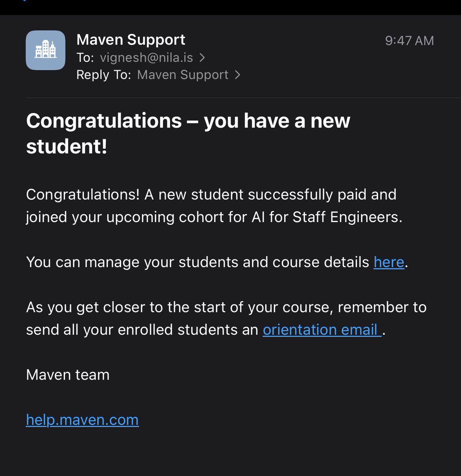Click the "Maven team" signature text
Image resolution: width=461 pixels, height=476 pixels.
tap(68, 375)
